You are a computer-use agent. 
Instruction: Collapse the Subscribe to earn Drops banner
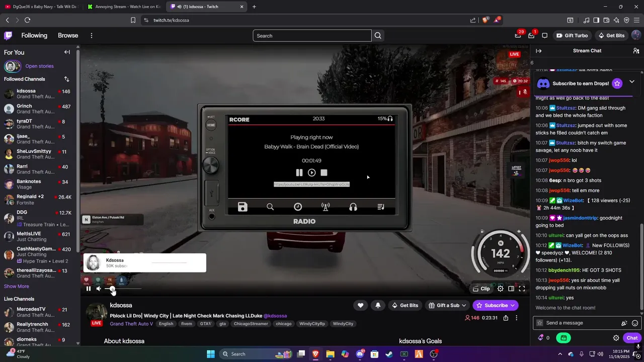click(x=632, y=82)
